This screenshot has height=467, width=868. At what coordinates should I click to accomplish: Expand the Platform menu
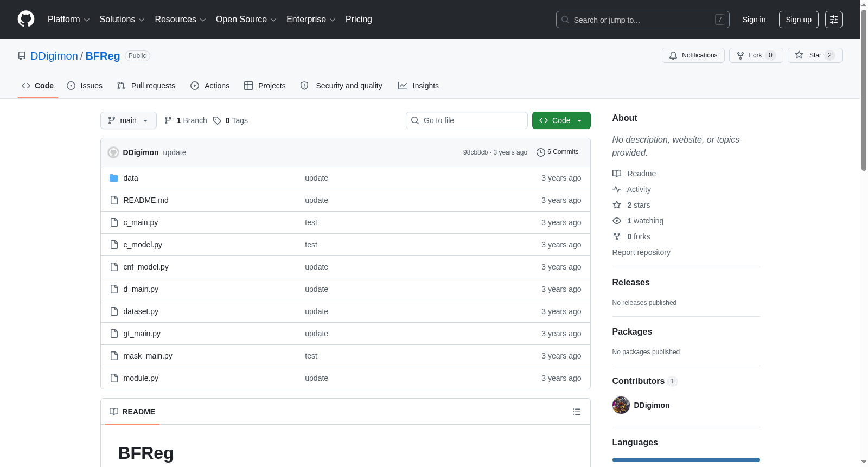point(69,20)
